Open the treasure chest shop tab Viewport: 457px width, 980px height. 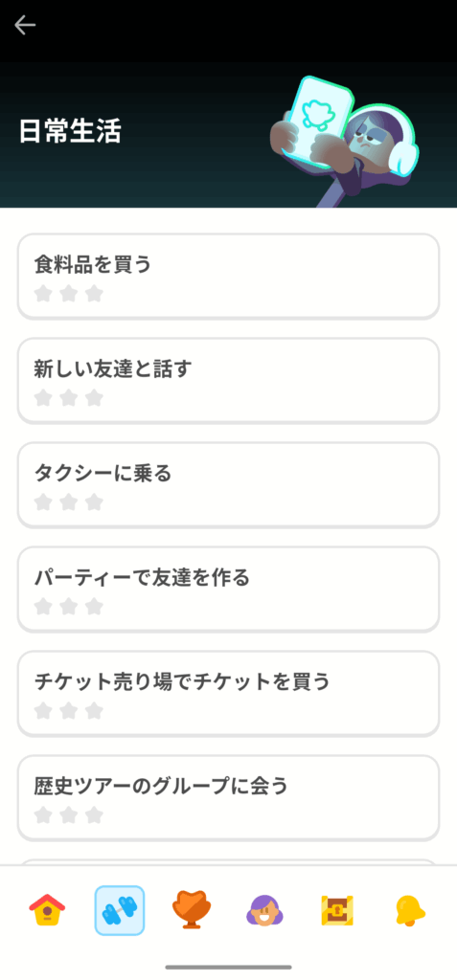[337, 910]
